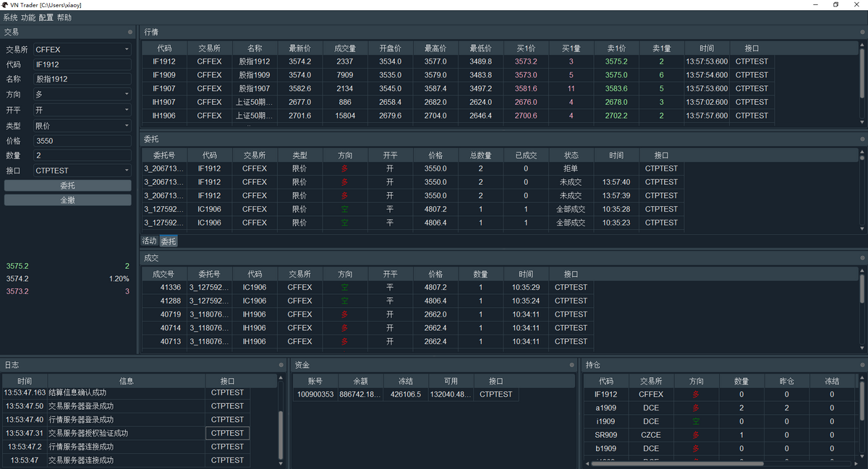Expand the 方向 dropdown set to 多
868x469 pixels.
tap(82, 95)
